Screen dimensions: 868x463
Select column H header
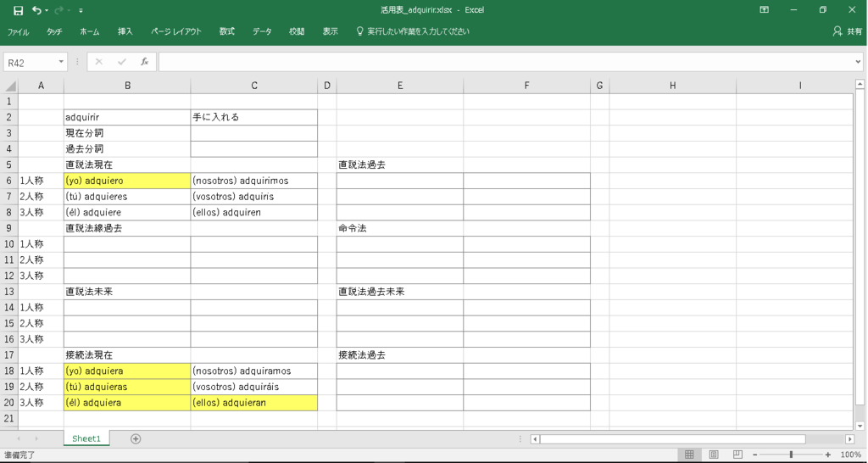tap(672, 86)
